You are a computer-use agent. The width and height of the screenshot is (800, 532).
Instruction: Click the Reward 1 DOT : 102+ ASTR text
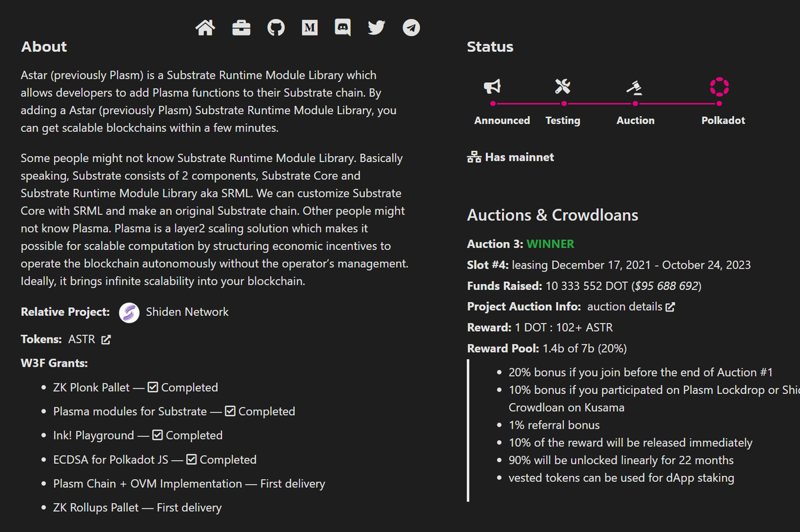pos(540,327)
